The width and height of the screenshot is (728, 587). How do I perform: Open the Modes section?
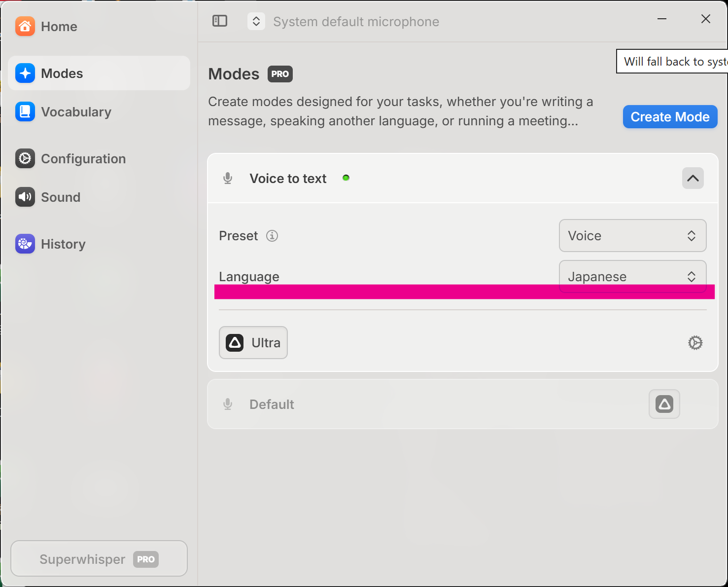pos(62,73)
